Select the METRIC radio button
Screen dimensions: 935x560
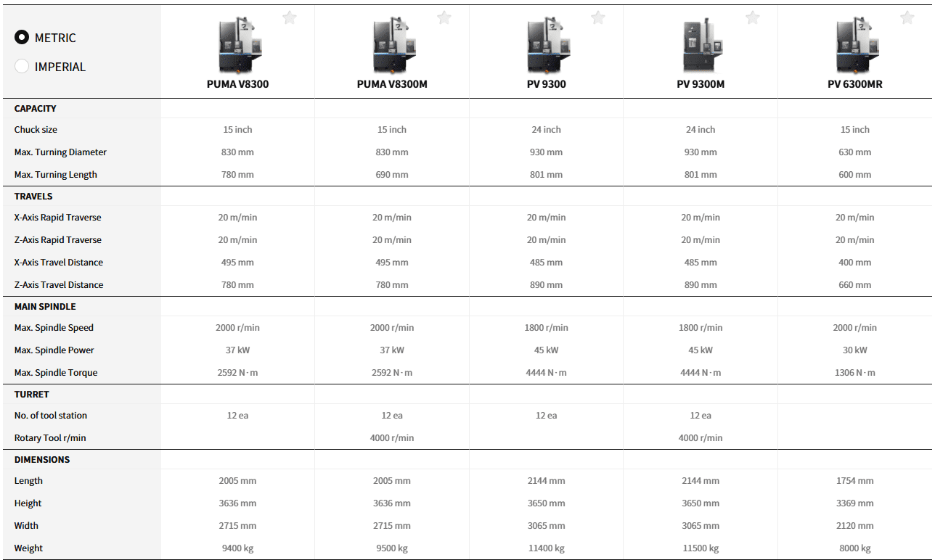pos(22,38)
